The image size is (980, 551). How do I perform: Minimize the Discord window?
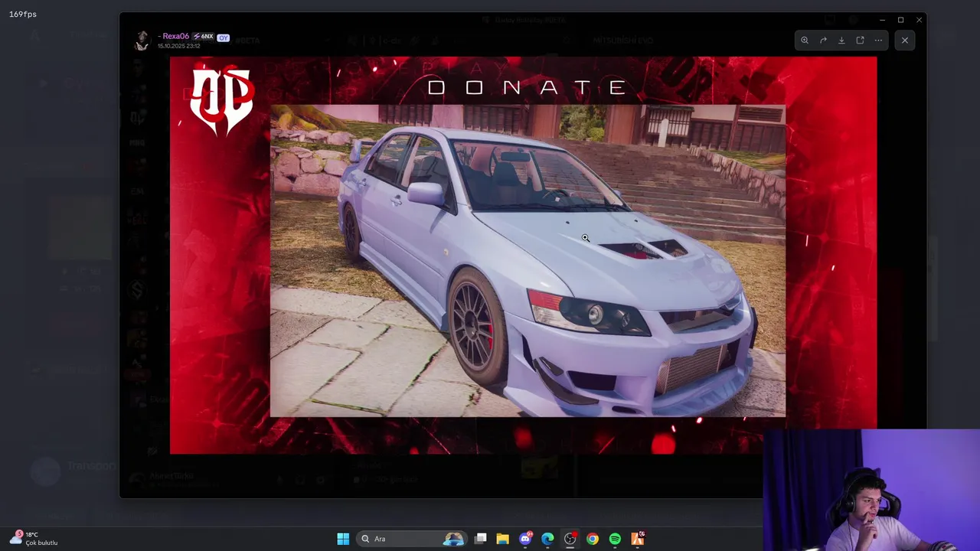pos(882,20)
